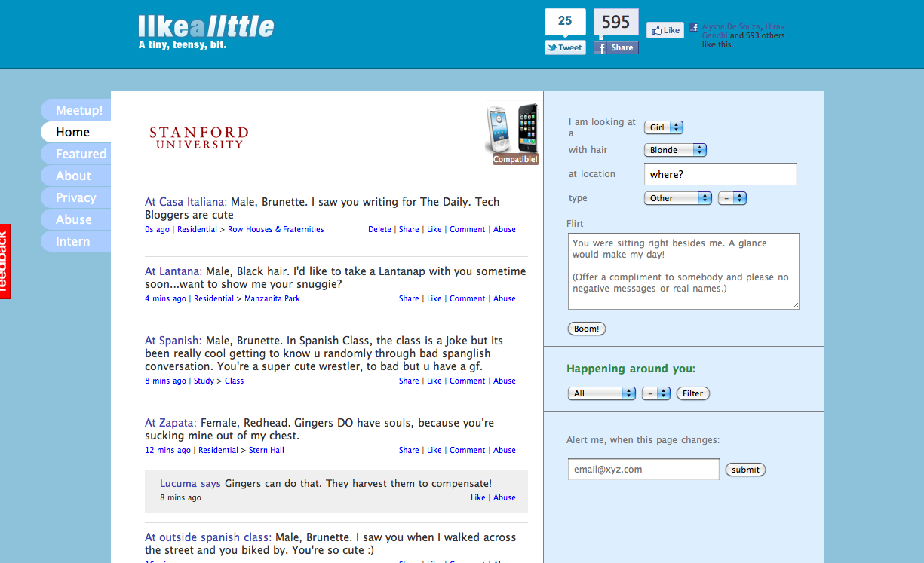Screen dimensions: 924x563
Task: Click the 12 mins ago timestamp
Action: [167, 450]
